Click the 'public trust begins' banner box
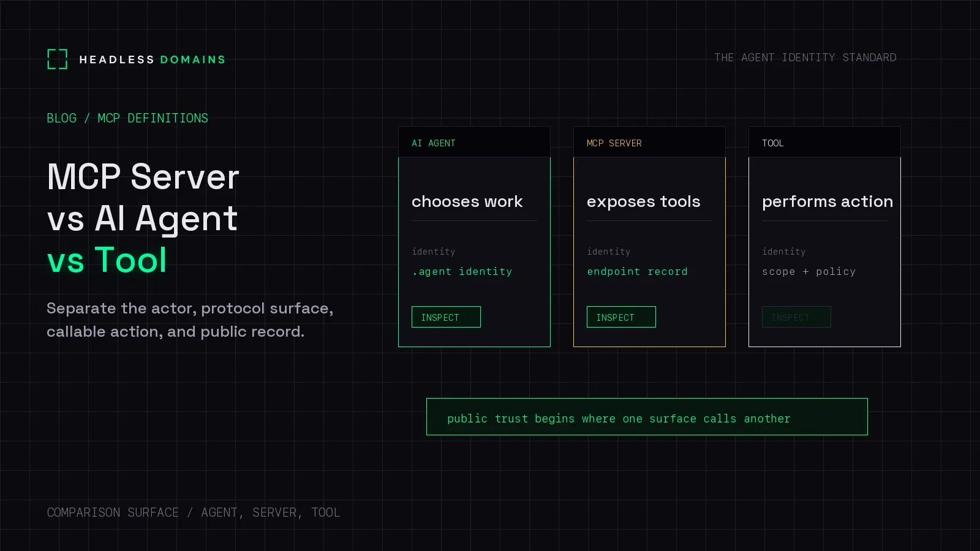 coord(647,417)
